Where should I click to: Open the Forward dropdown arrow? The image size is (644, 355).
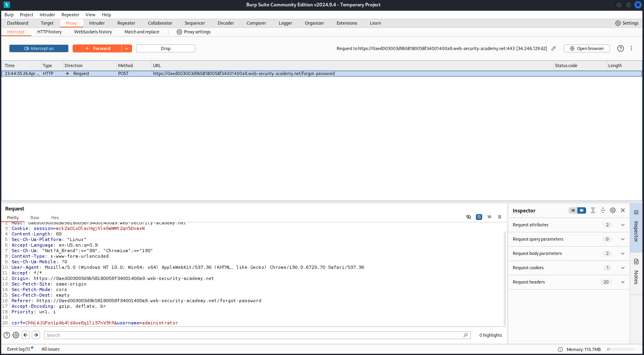coord(126,48)
